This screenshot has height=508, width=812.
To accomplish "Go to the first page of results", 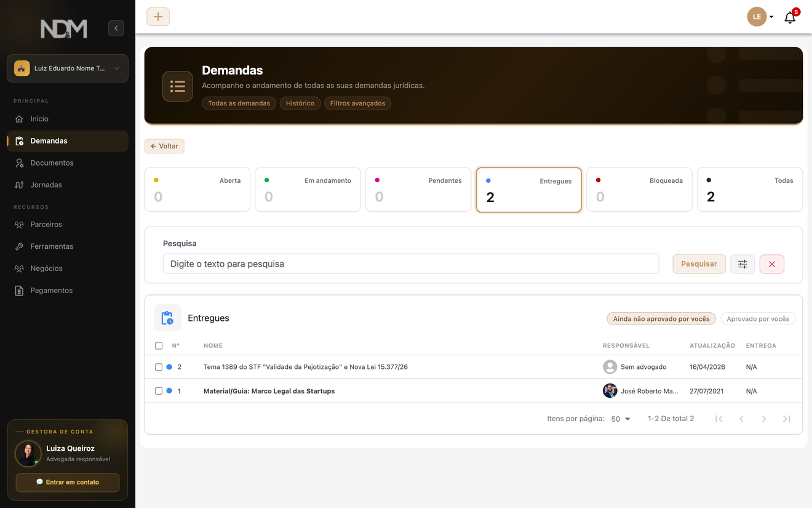I will pyautogui.click(x=718, y=419).
